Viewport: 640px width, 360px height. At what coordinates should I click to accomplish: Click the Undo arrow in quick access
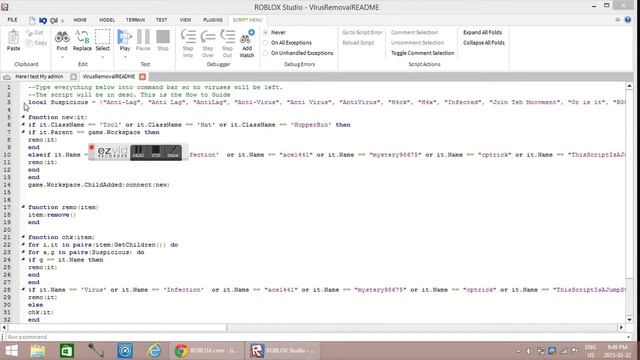[x=43, y=20]
